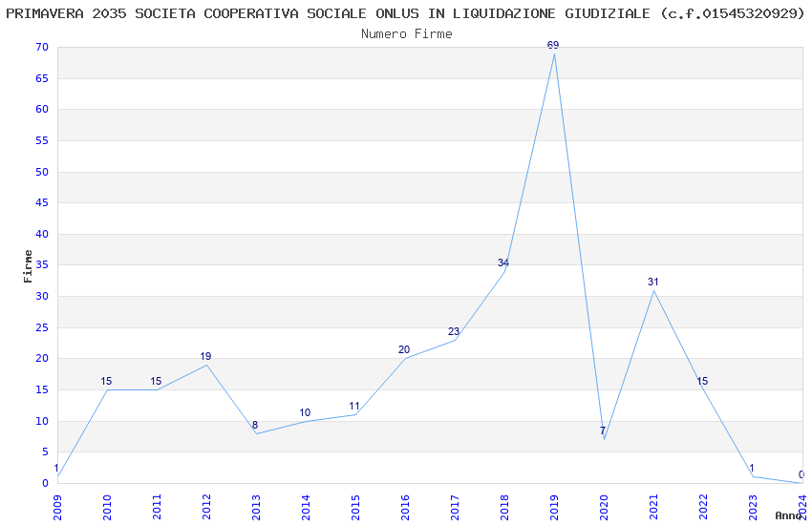Click the data label 19 above 2012

tap(205, 356)
